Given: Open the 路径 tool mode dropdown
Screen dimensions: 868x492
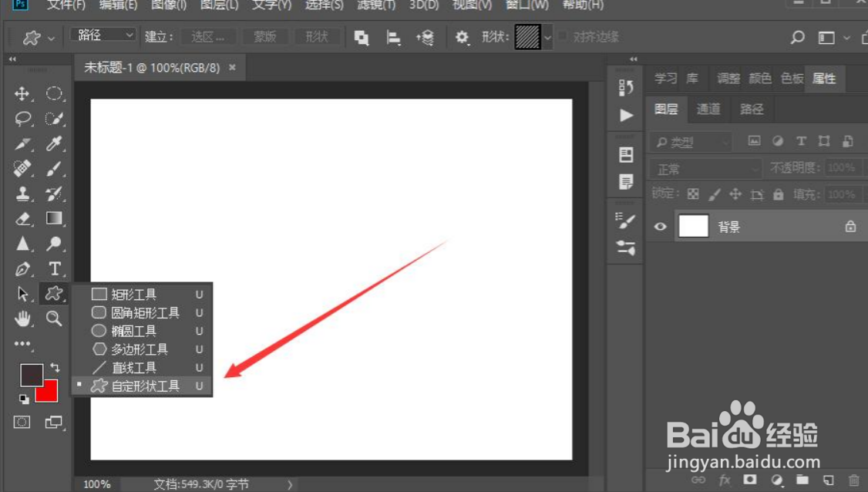Looking at the screenshot, I should pos(103,35).
